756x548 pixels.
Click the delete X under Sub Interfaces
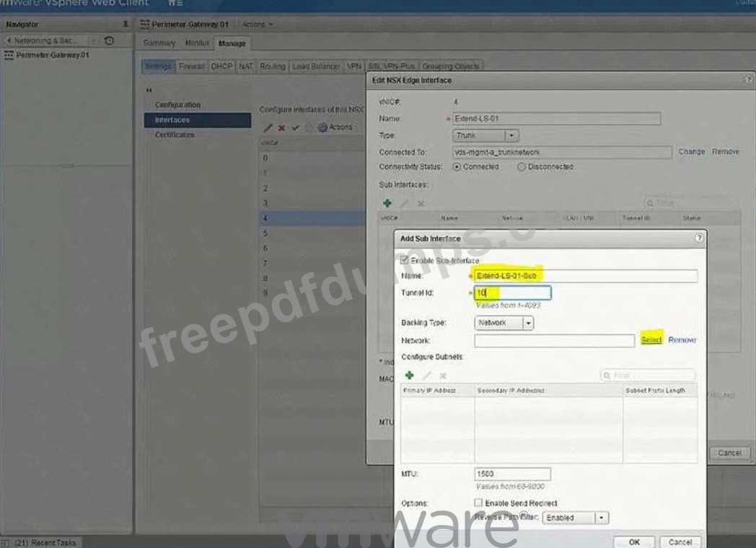click(421, 203)
